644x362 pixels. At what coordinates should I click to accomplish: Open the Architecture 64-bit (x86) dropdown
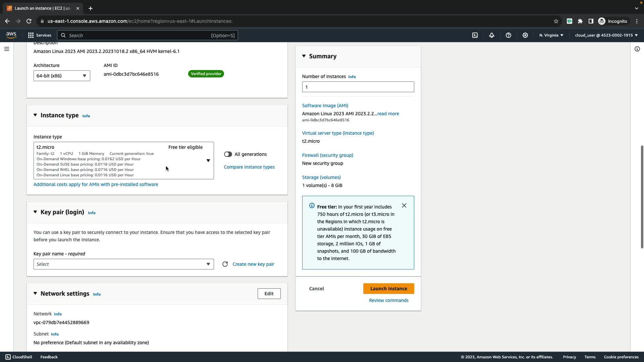(62, 76)
